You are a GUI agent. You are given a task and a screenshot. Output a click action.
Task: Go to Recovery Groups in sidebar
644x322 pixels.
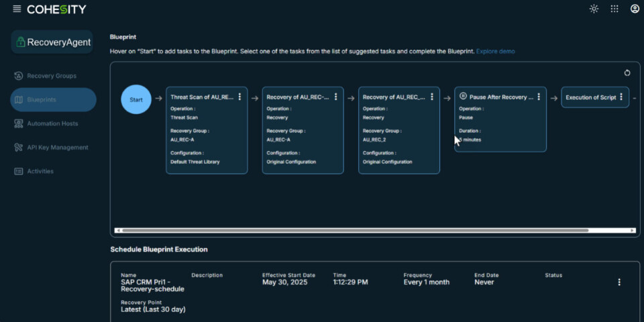(x=52, y=76)
